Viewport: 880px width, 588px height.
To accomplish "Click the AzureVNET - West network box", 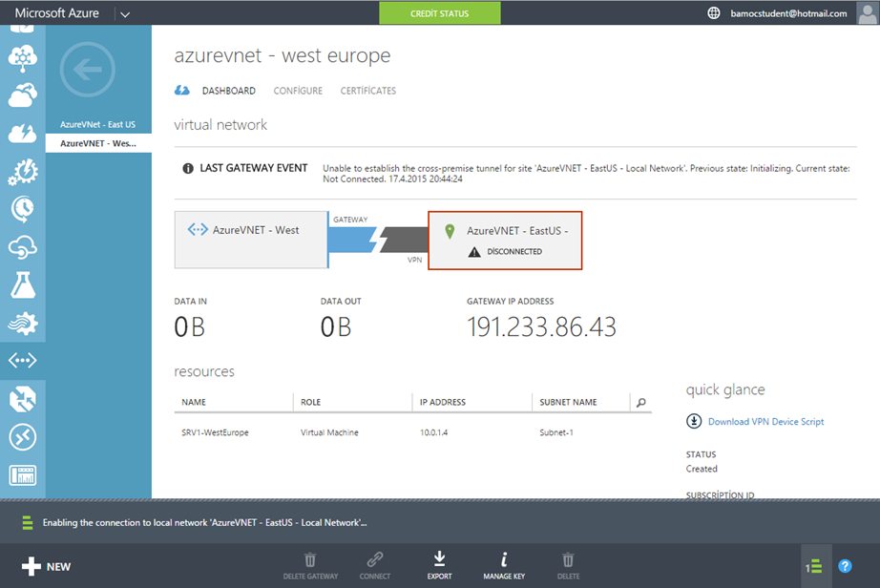I will [x=251, y=240].
